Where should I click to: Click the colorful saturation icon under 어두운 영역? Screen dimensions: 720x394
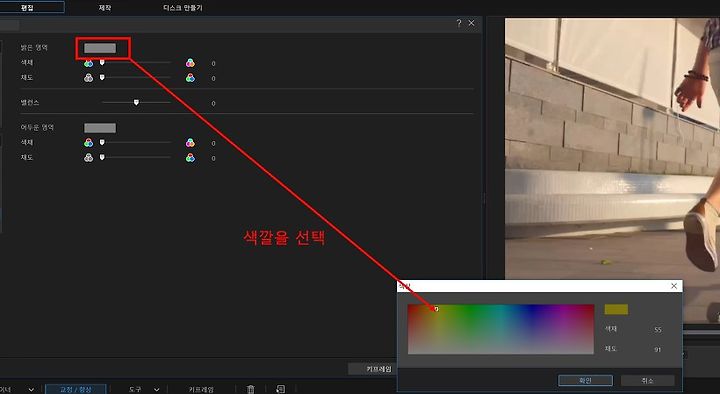pos(190,158)
